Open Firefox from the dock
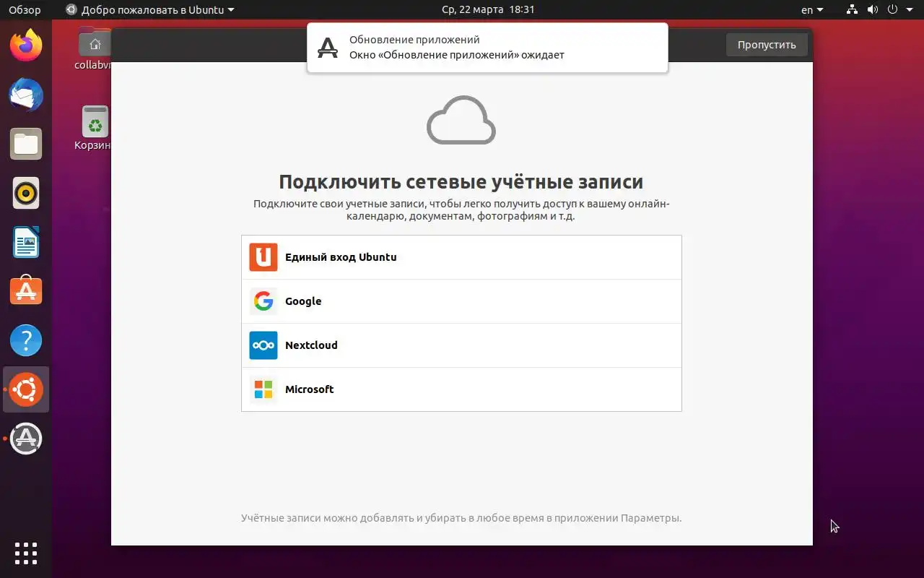924x578 pixels. click(x=26, y=46)
